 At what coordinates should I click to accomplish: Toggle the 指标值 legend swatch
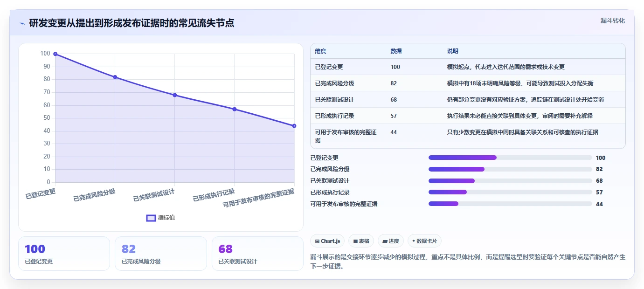pos(151,218)
